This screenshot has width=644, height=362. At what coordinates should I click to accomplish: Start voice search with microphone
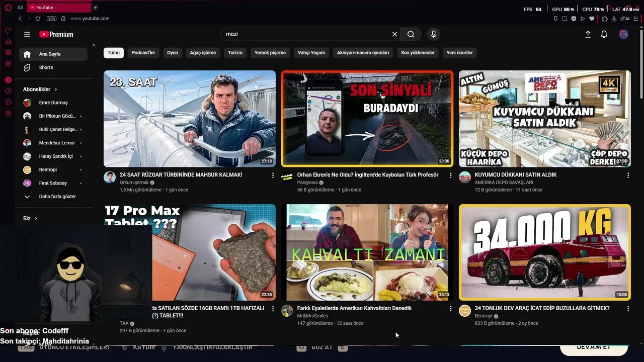click(434, 34)
